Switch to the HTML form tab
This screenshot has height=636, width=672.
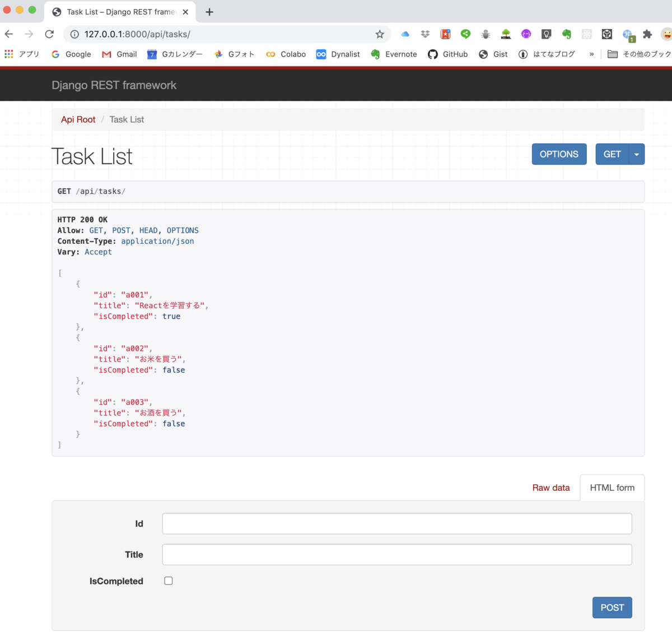[x=612, y=488]
